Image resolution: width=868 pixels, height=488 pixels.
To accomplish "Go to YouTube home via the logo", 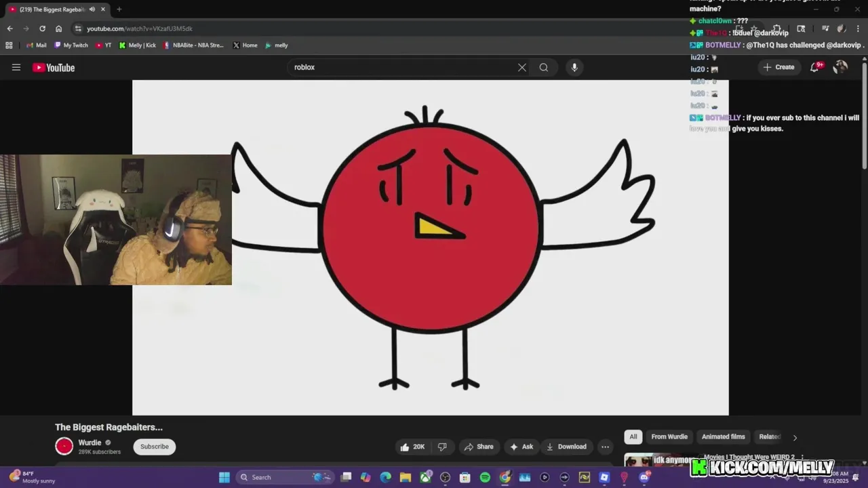I will 54,67.
